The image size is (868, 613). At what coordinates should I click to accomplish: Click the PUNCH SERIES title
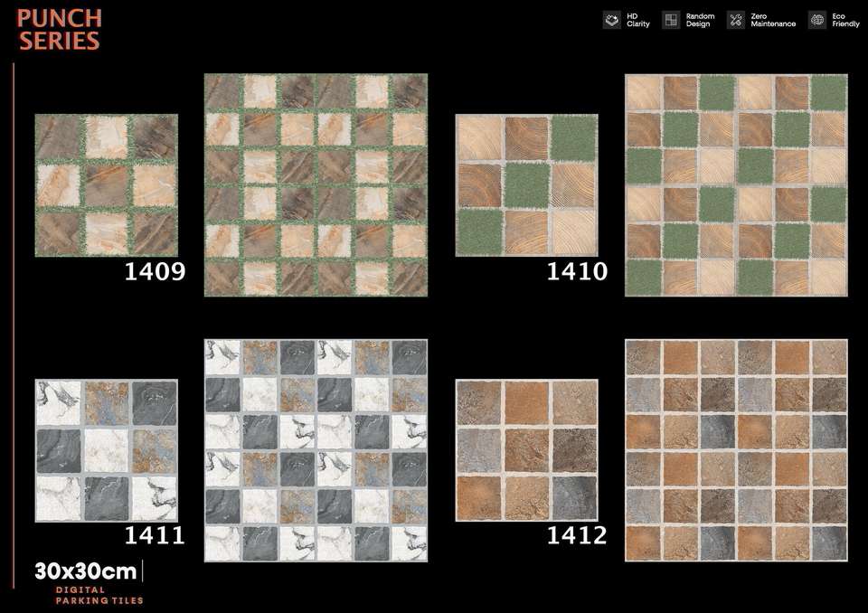click(59, 30)
